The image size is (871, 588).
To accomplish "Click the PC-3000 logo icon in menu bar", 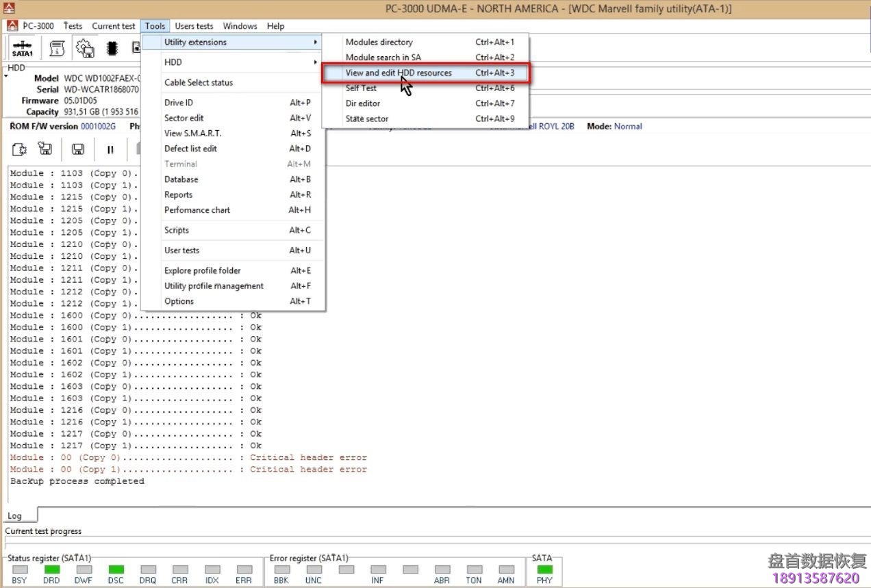I will (x=12, y=26).
